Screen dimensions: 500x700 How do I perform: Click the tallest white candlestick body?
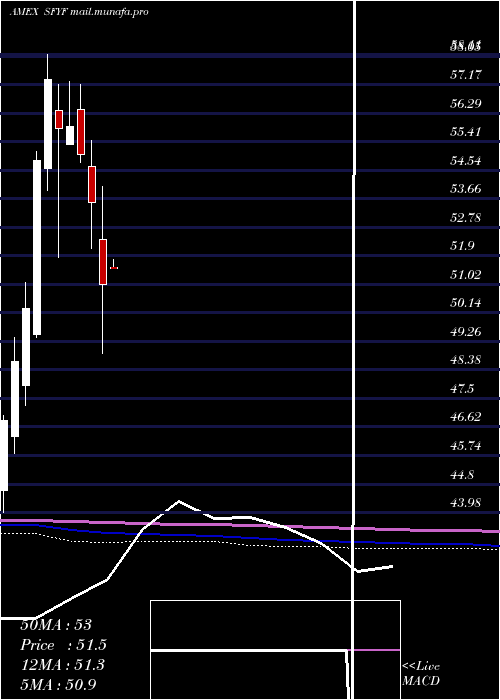click(37, 247)
